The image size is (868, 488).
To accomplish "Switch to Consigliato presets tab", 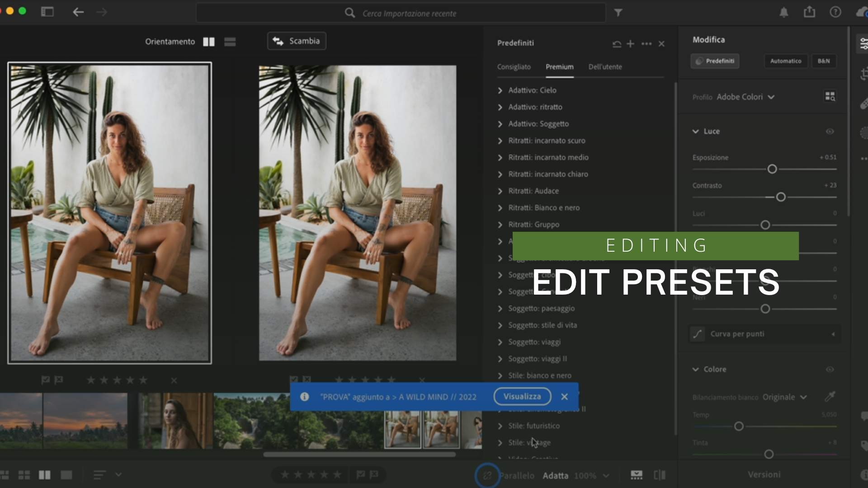I will pos(514,67).
